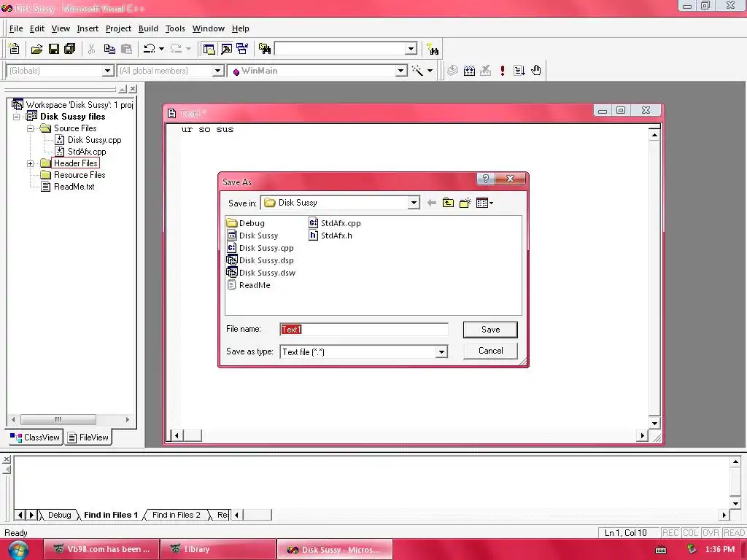Open the Build menu

point(148,28)
